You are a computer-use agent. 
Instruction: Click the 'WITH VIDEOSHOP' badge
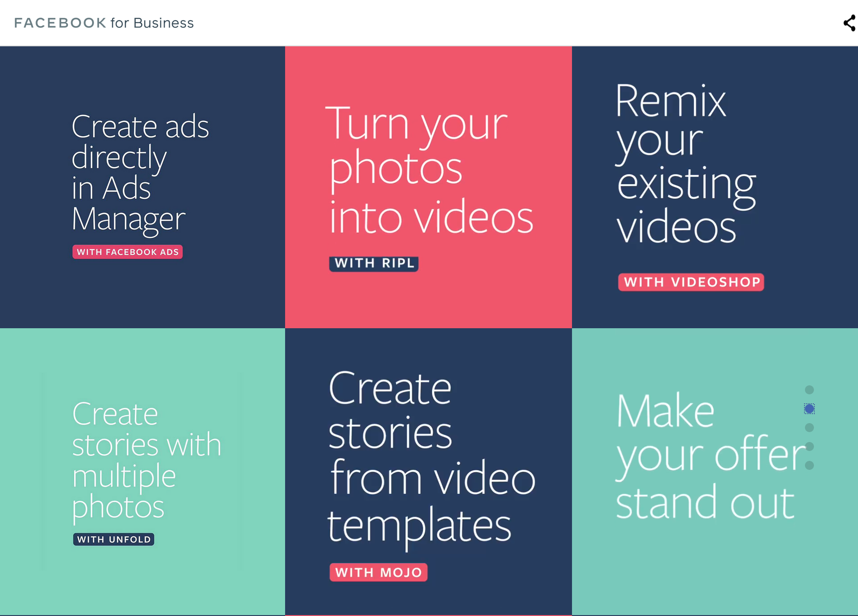[x=691, y=282]
